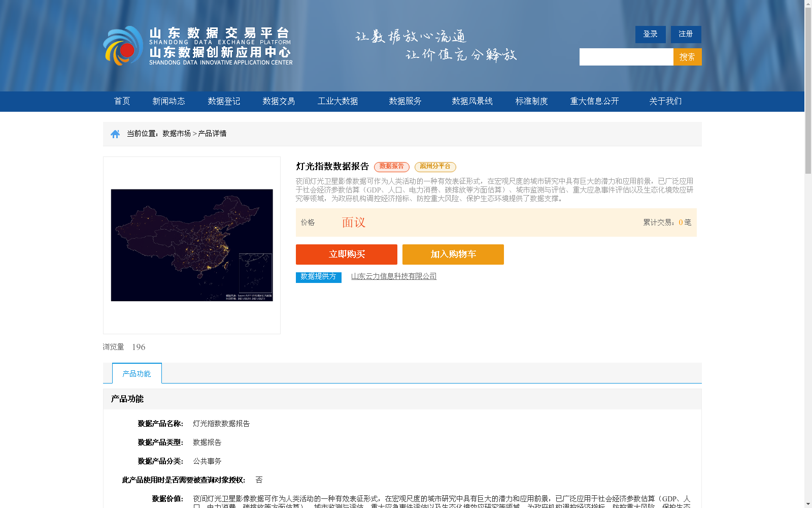The width and height of the screenshot is (812, 508).
Task: Click the 注册 register button
Action: pyautogui.click(x=686, y=34)
